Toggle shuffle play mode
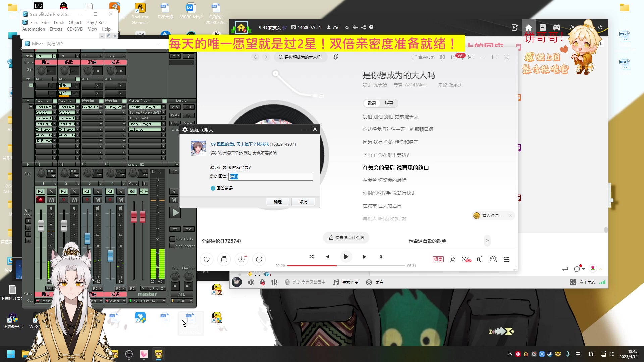The height and width of the screenshot is (362, 644). coord(312,257)
